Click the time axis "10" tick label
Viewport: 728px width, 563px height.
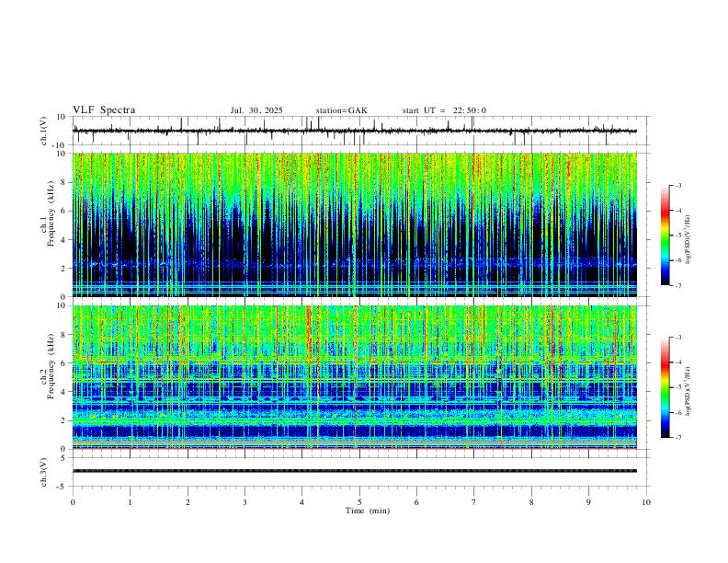pyautogui.click(x=646, y=502)
